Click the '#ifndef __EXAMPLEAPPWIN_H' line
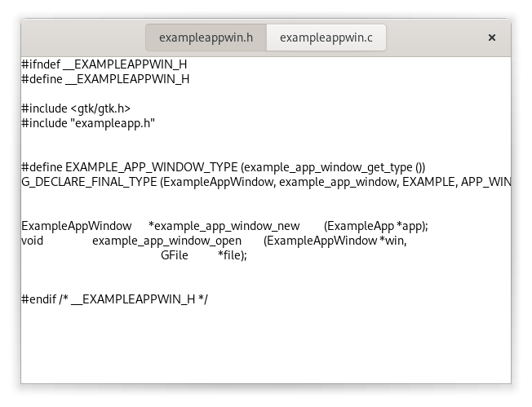 (104, 64)
